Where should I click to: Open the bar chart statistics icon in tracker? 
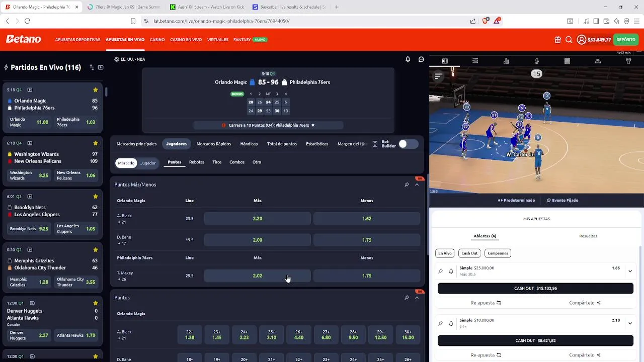506,61
